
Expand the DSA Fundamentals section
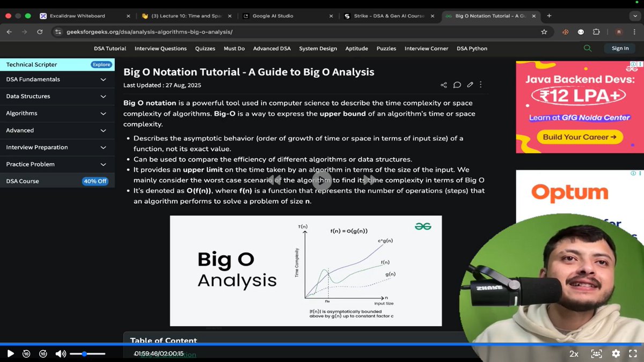point(57,79)
